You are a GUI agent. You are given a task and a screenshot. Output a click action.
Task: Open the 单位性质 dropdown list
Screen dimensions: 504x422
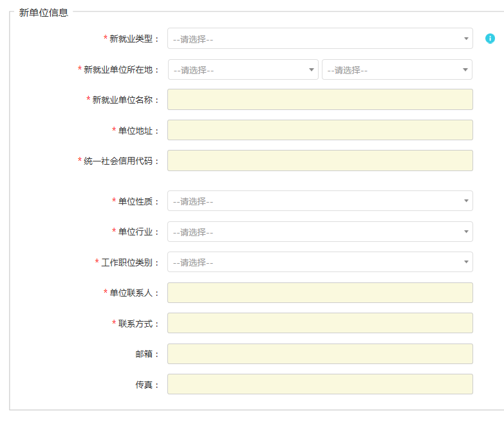pos(320,201)
